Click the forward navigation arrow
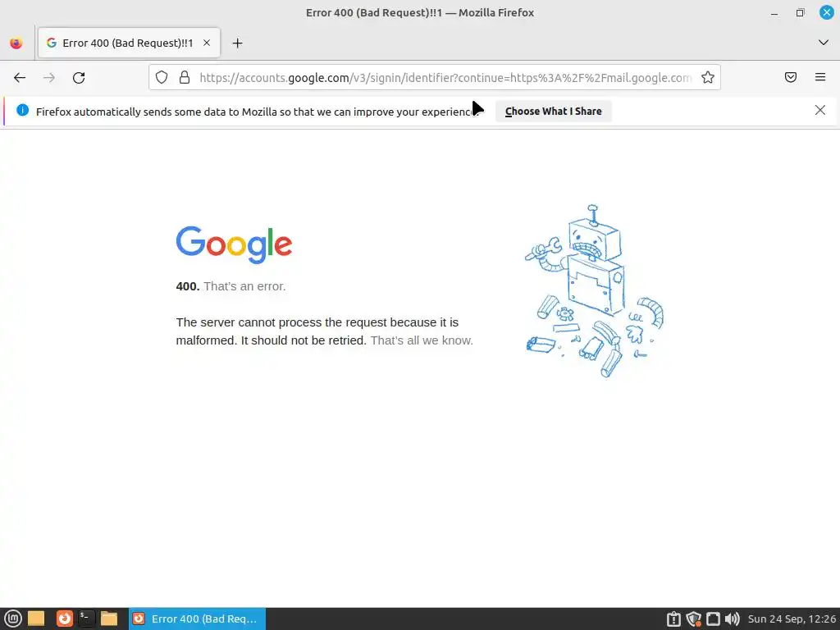 pyautogui.click(x=49, y=78)
